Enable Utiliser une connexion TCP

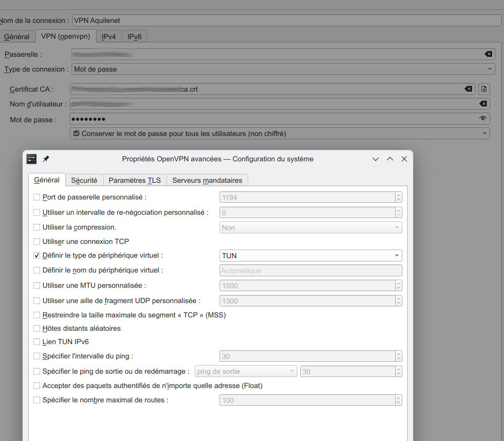click(x=37, y=241)
